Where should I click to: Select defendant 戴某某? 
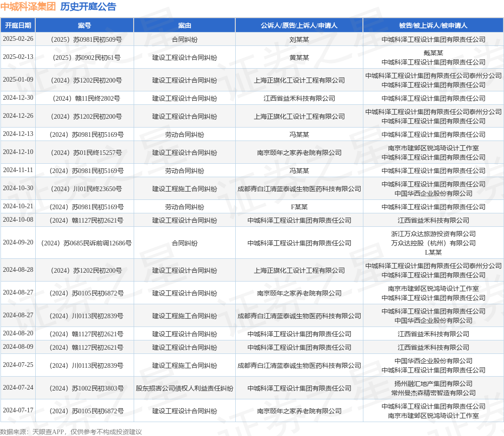click(433, 53)
